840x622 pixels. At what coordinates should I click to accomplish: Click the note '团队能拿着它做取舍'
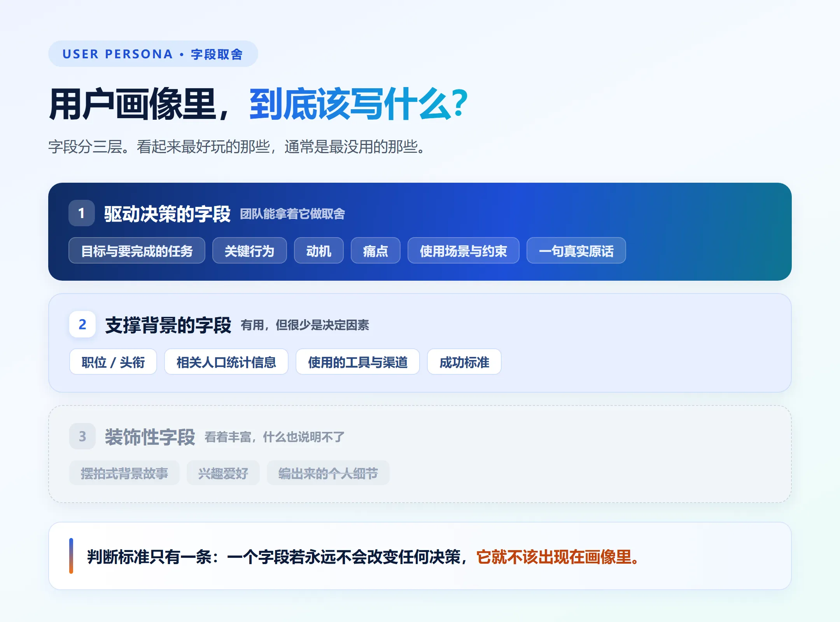292,214
